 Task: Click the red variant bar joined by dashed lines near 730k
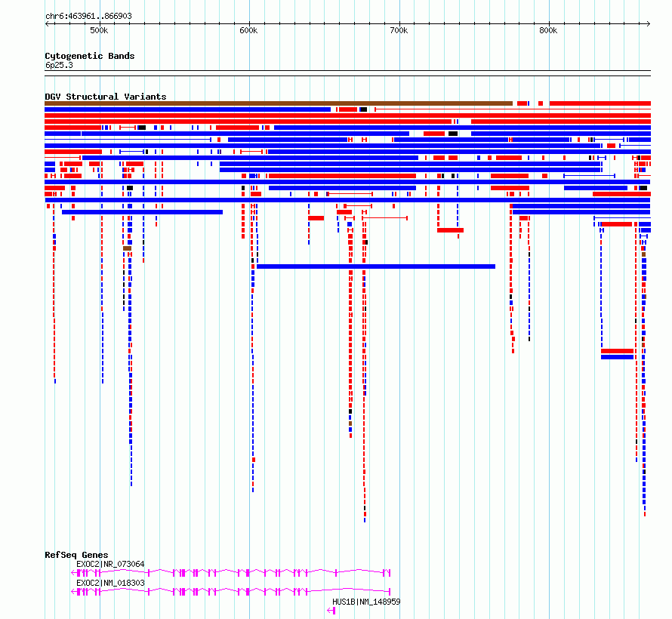click(451, 230)
